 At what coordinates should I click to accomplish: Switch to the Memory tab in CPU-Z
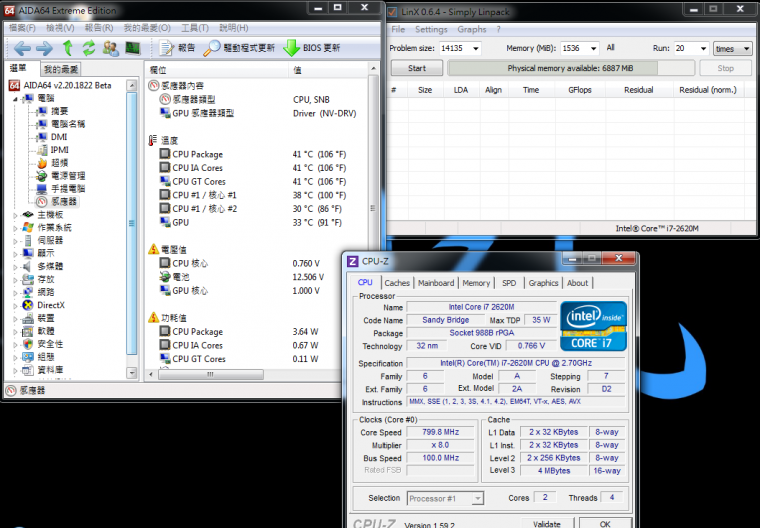476,283
